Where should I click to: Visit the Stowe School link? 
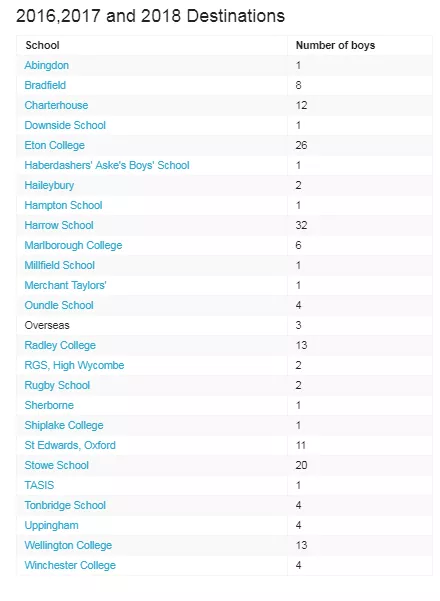(57, 465)
